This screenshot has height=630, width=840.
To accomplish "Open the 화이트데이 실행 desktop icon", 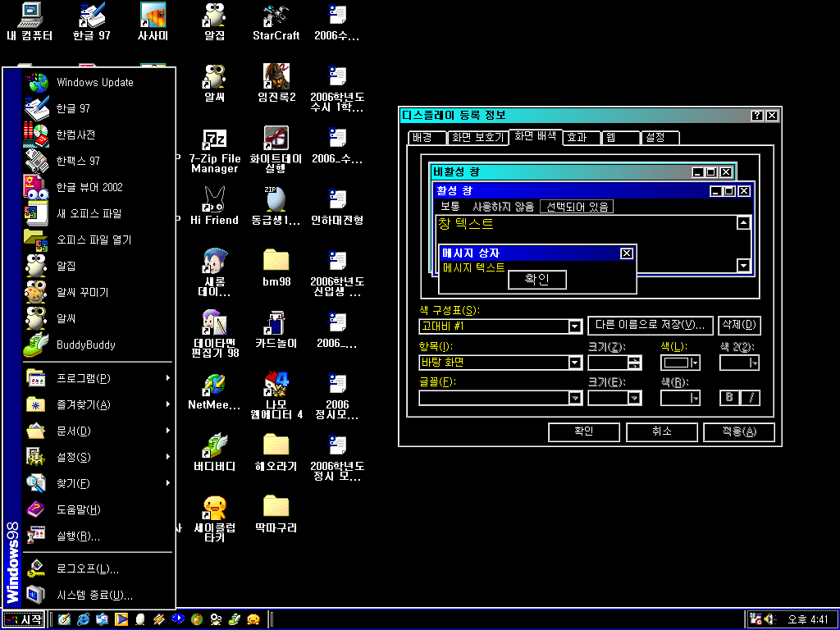I will click(276, 150).
